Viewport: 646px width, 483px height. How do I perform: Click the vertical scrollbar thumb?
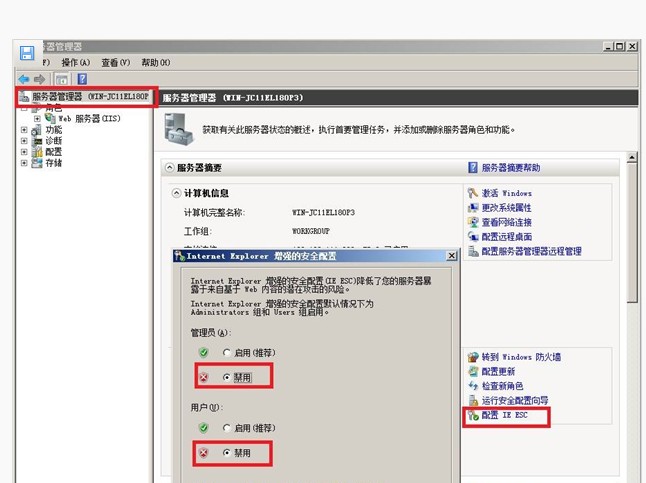pos(632,233)
